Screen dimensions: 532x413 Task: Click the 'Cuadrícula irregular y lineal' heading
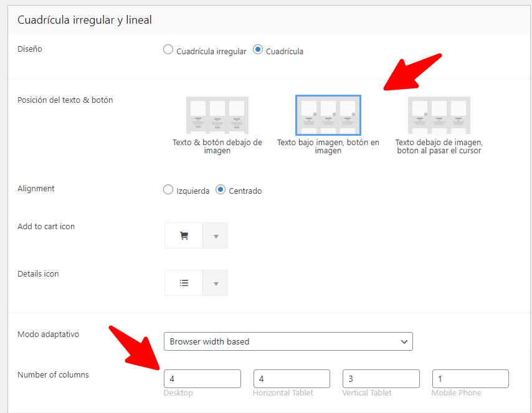coord(85,20)
